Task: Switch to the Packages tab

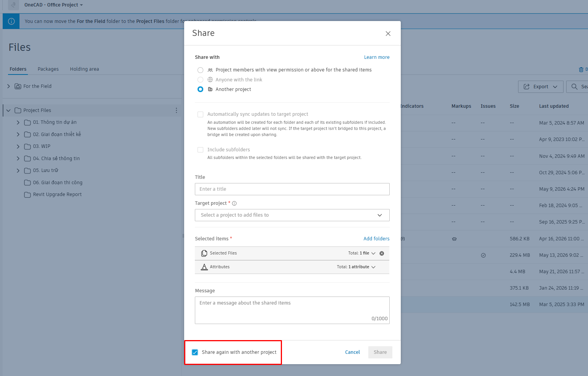Action: tap(48, 69)
